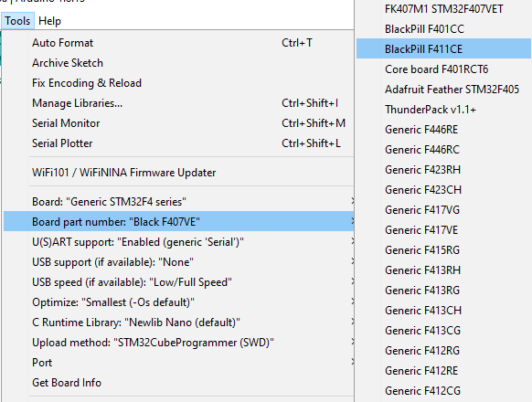This screenshot has height=402, width=532.
Task: Expand the U(S)ART support submenu
Action: click(x=179, y=242)
